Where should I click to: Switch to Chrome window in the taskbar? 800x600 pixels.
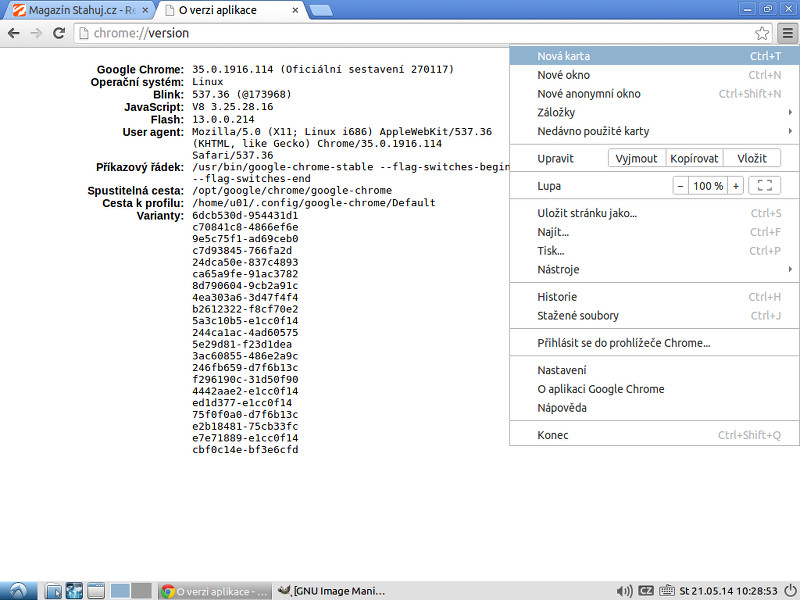click(x=214, y=591)
